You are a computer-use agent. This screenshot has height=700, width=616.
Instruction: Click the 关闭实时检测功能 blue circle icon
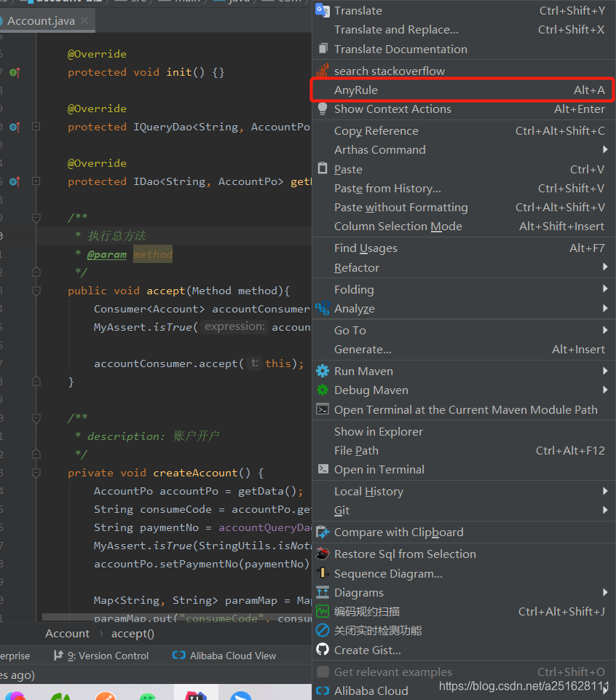(x=323, y=630)
